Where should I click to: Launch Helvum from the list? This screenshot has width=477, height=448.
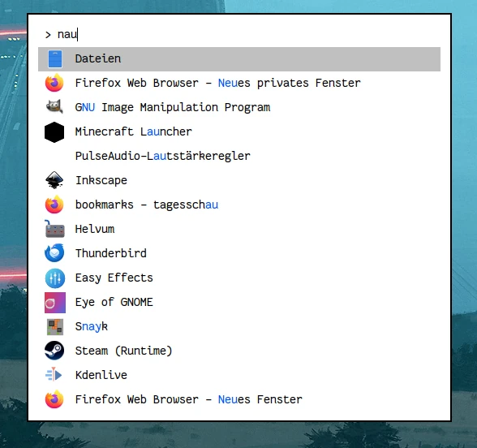click(x=239, y=229)
